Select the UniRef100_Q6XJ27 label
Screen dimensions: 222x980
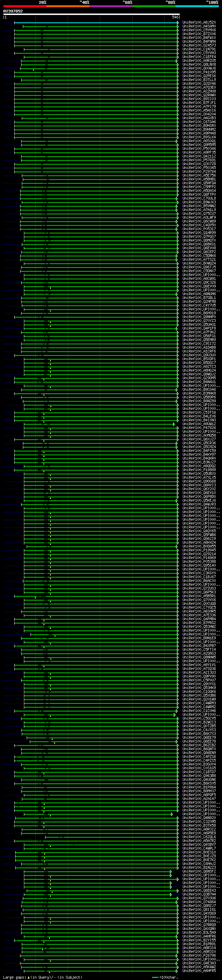(199, 439)
